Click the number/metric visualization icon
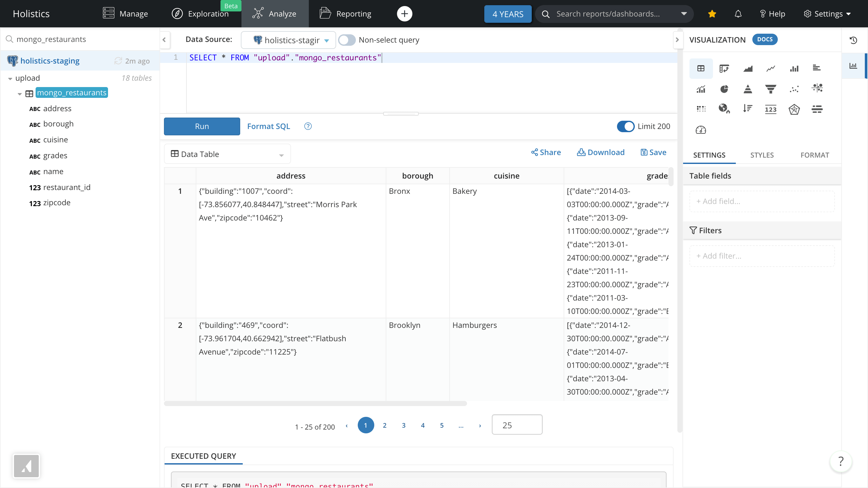 tap(771, 109)
